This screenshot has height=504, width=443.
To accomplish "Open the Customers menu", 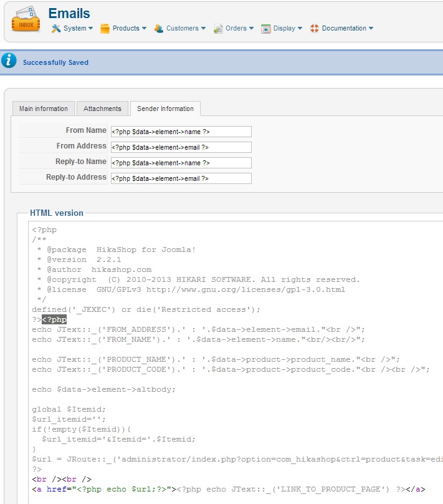I will tap(182, 29).
